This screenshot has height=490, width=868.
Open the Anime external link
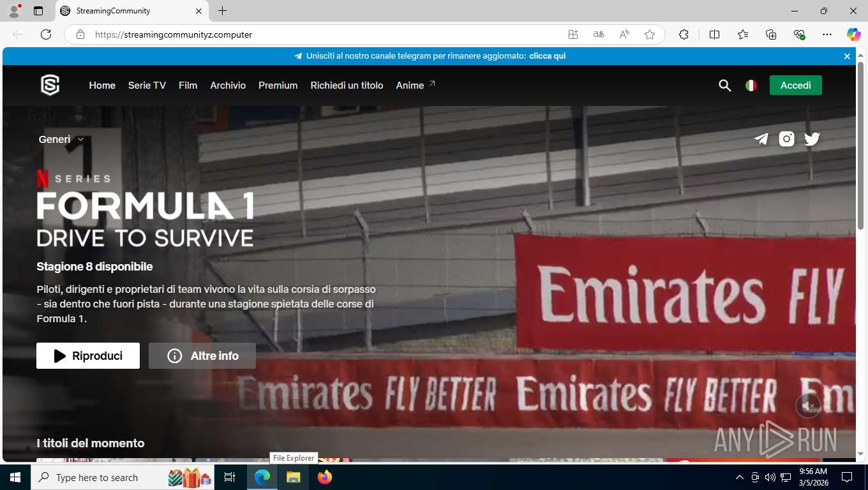pos(415,85)
